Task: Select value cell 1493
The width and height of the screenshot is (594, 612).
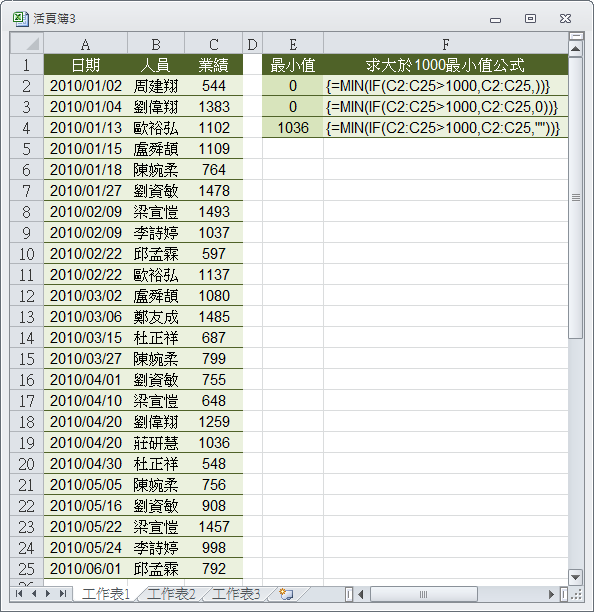Action: coord(213,212)
